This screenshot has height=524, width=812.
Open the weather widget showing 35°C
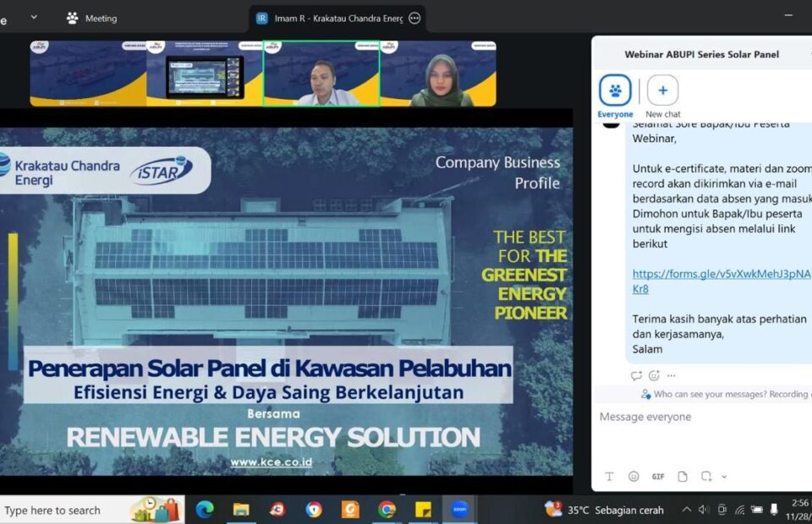[604, 510]
